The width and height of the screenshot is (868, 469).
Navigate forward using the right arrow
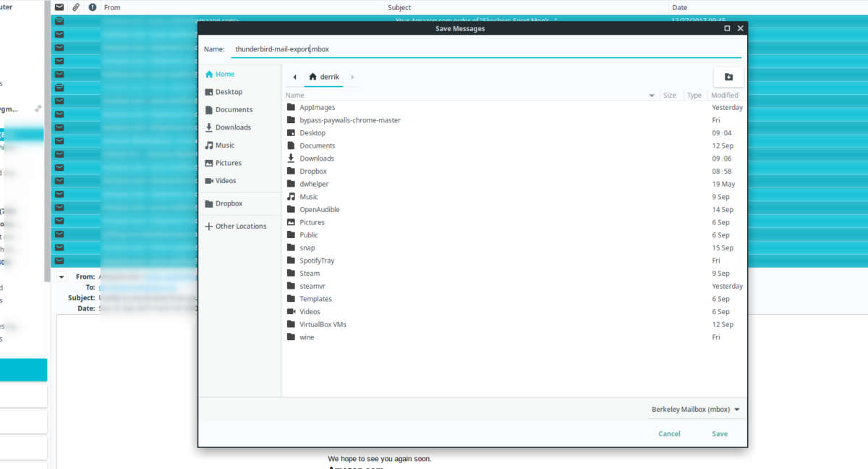click(352, 77)
